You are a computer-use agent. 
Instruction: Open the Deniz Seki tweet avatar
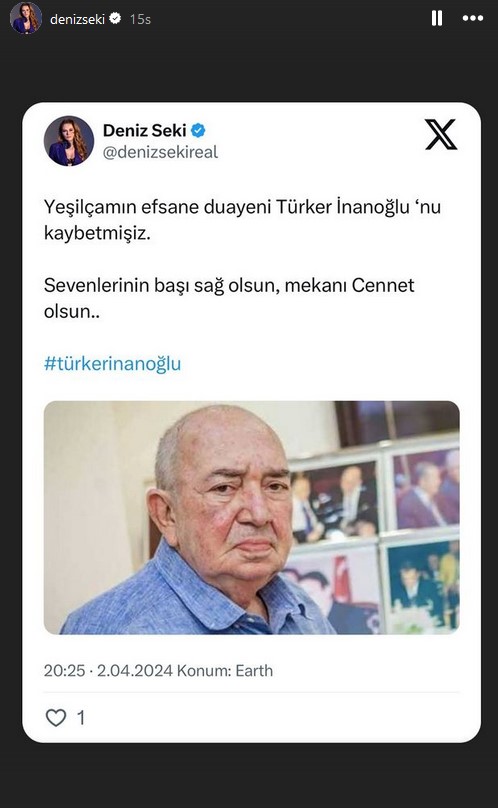(69, 141)
